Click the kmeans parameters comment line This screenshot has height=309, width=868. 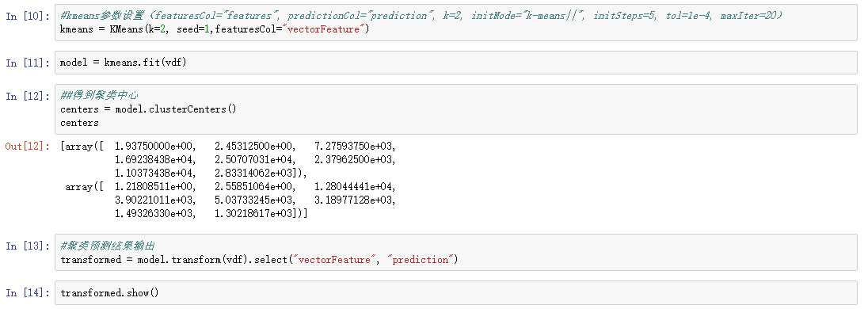click(x=421, y=16)
